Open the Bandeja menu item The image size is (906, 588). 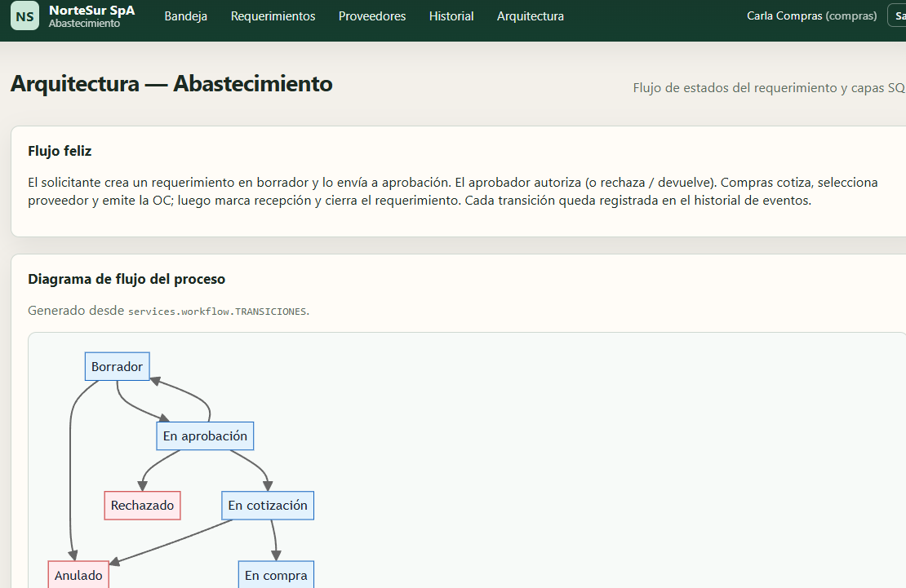click(185, 16)
